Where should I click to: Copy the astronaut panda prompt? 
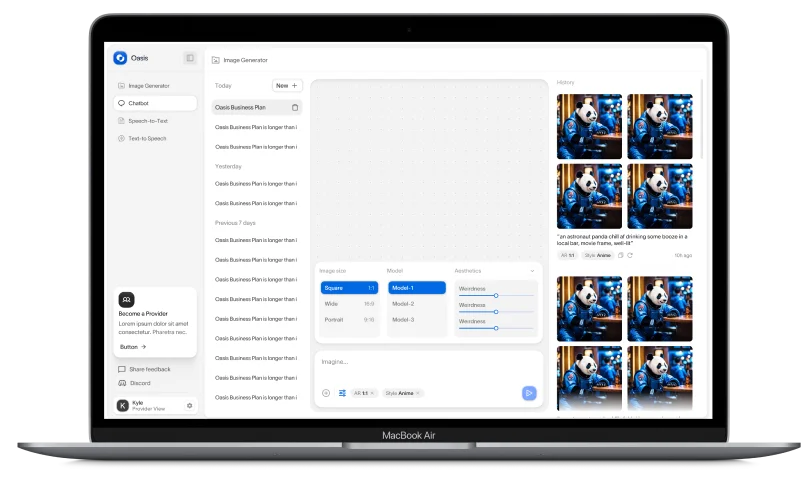(x=619, y=255)
